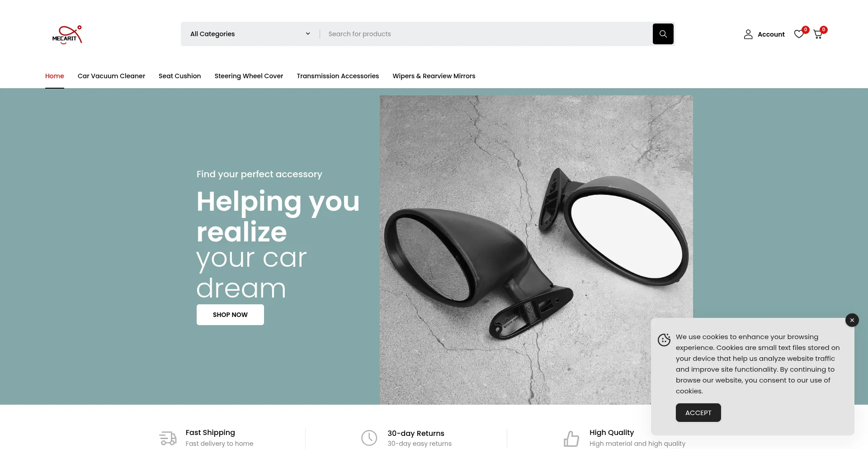Click the 30-day Returns clock icon

(x=369, y=438)
